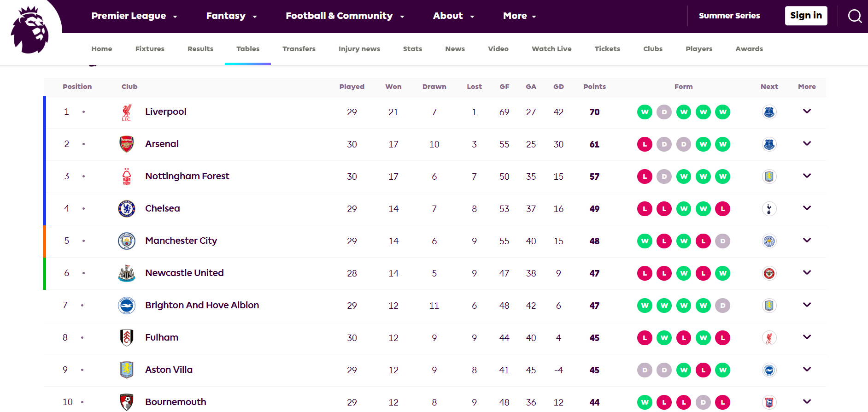Open the More dropdown menu
This screenshot has width=868, height=412.
pyautogui.click(x=520, y=16)
